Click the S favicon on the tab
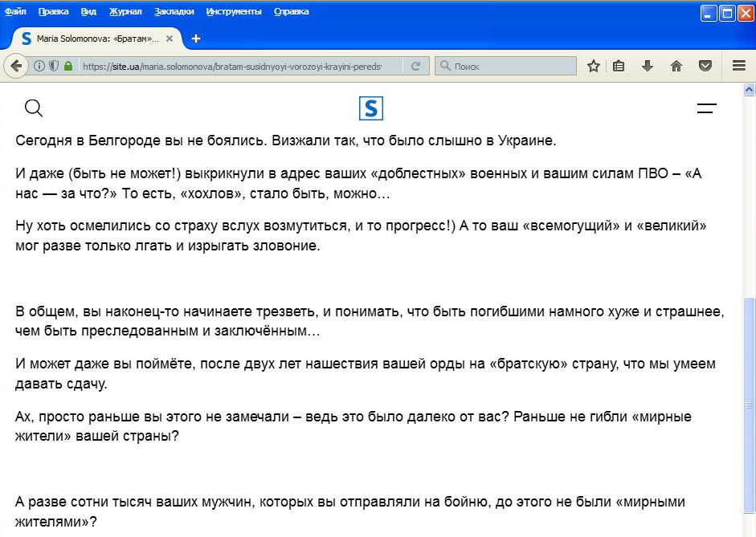Screen dimensions: 756x537 click(x=27, y=39)
